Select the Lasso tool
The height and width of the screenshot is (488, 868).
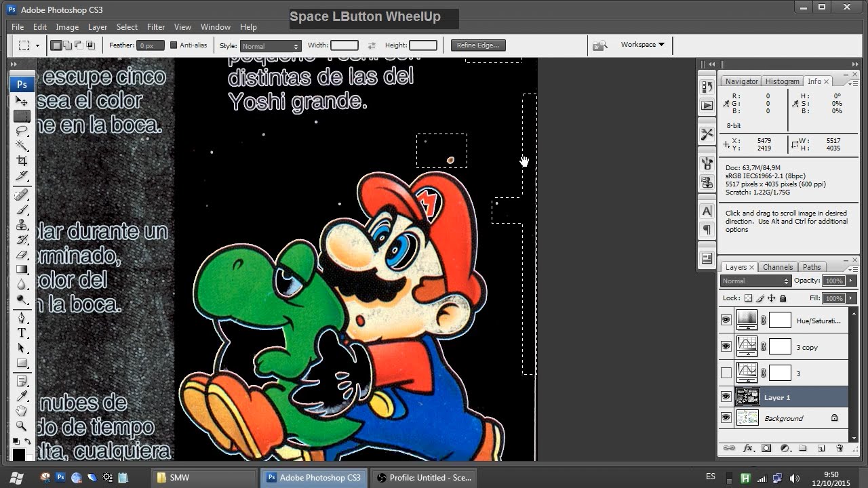coord(22,131)
